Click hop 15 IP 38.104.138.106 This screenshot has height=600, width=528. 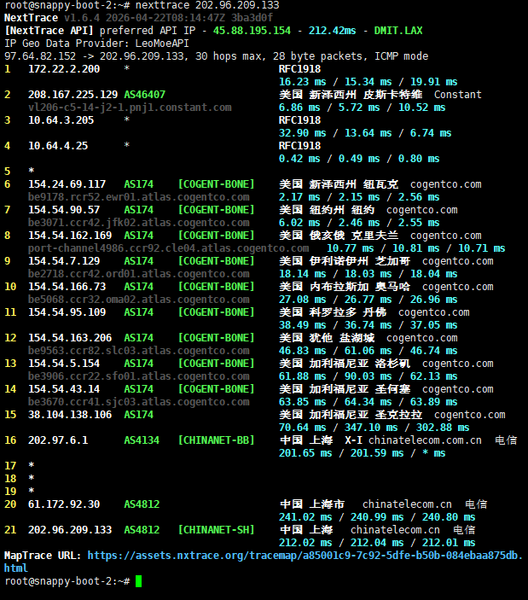pos(70,415)
